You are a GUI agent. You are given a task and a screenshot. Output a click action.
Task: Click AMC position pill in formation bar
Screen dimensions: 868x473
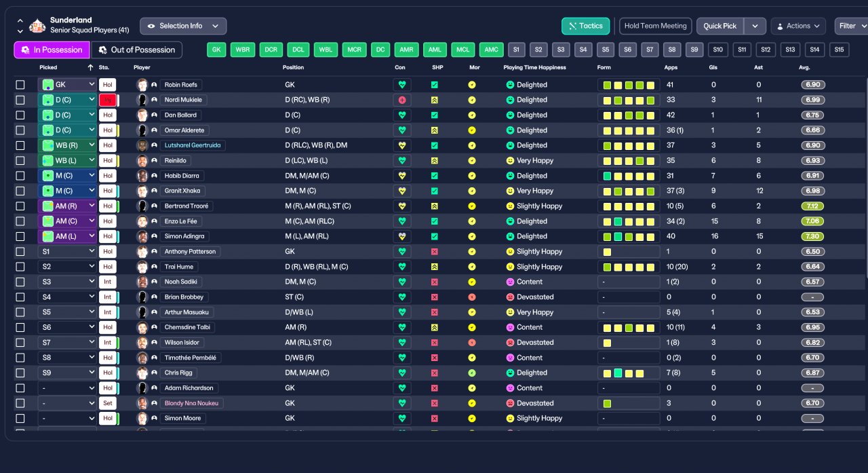[492, 50]
